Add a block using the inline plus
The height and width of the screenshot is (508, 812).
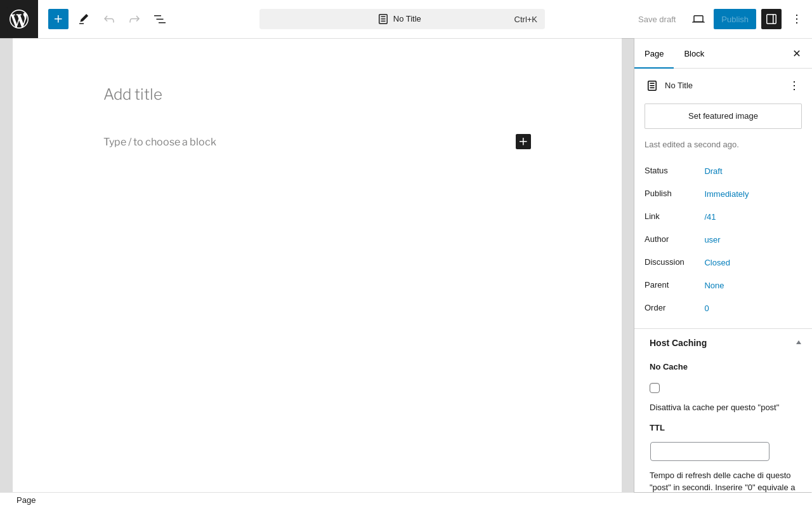point(523,142)
